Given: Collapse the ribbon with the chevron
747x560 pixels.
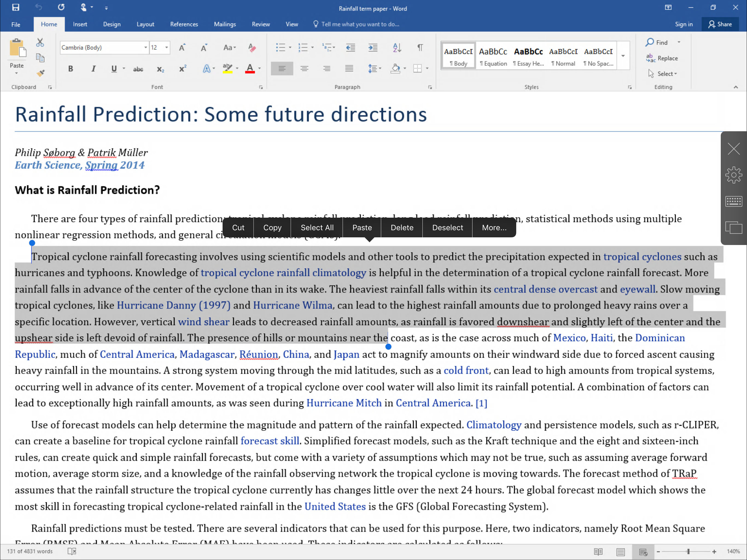Looking at the screenshot, I should click(736, 87).
